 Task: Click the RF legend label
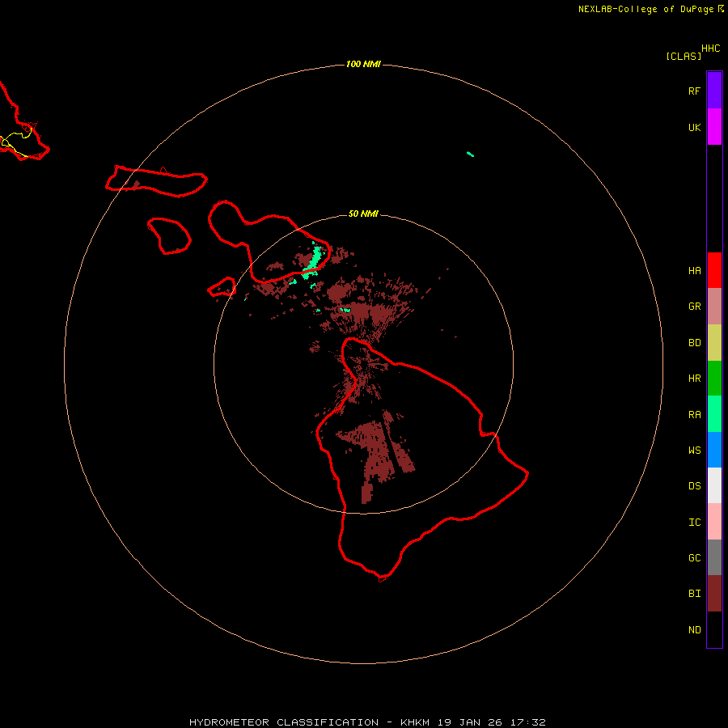[x=694, y=91]
